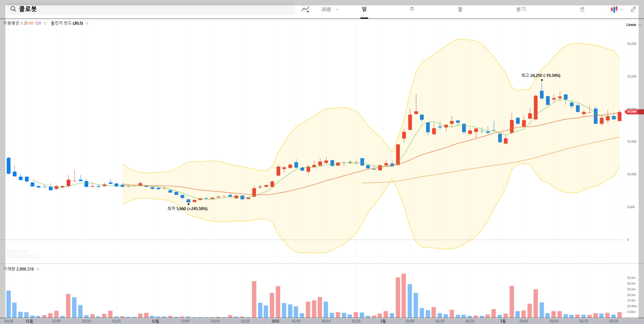The width and height of the screenshot is (644, 324).
Task: Click the 최저 5,660 low marker
Action: [x=187, y=209]
